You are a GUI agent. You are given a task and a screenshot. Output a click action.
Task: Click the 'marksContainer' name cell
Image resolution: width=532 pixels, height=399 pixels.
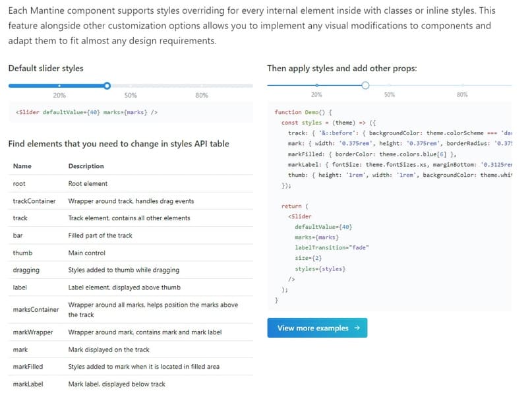pos(36,309)
